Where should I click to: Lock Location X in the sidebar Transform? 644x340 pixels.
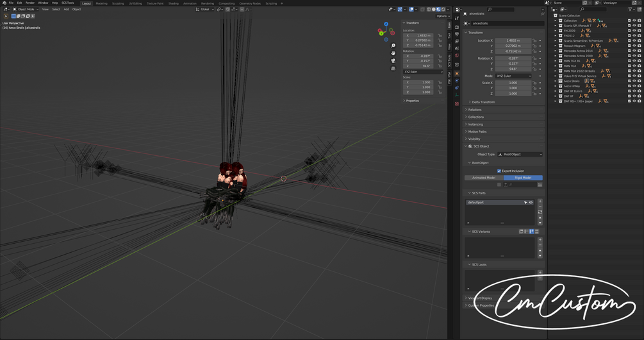point(440,36)
